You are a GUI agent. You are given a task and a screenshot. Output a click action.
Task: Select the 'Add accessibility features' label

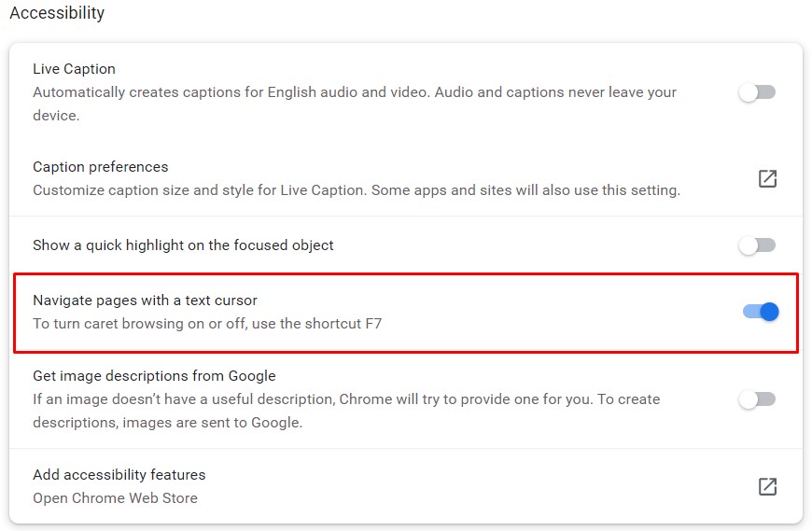click(119, 475)
